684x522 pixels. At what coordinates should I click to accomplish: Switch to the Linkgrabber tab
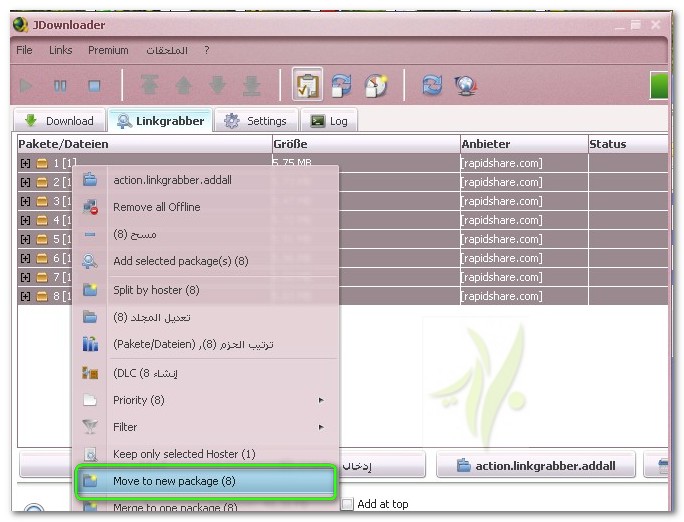coord(161,120)
